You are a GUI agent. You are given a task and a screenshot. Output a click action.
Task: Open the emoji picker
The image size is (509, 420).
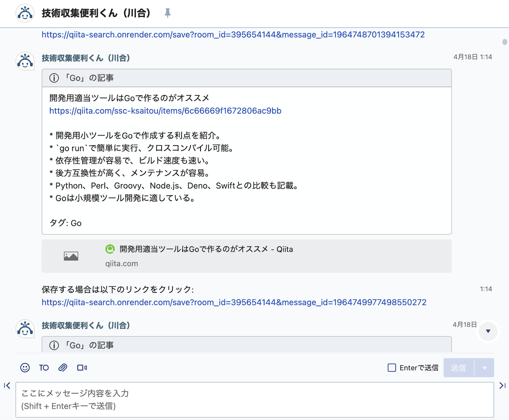[25, 368]
